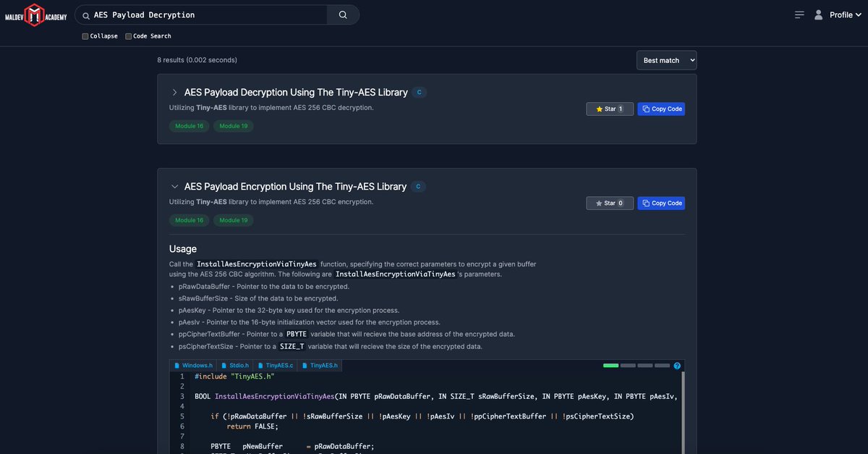Star the AES Payload Encryption snippet
This screenshot has width=868, height=454.
coord(609,203)
